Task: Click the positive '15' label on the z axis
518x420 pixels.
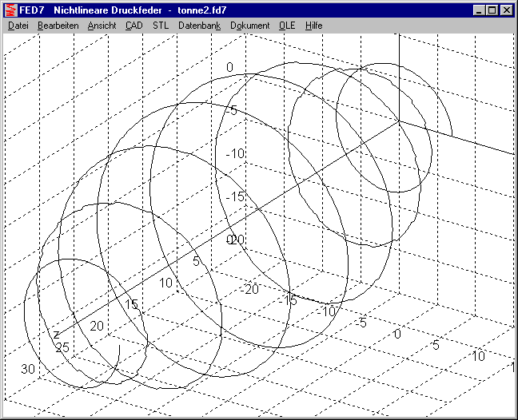Action: (131, 303)
